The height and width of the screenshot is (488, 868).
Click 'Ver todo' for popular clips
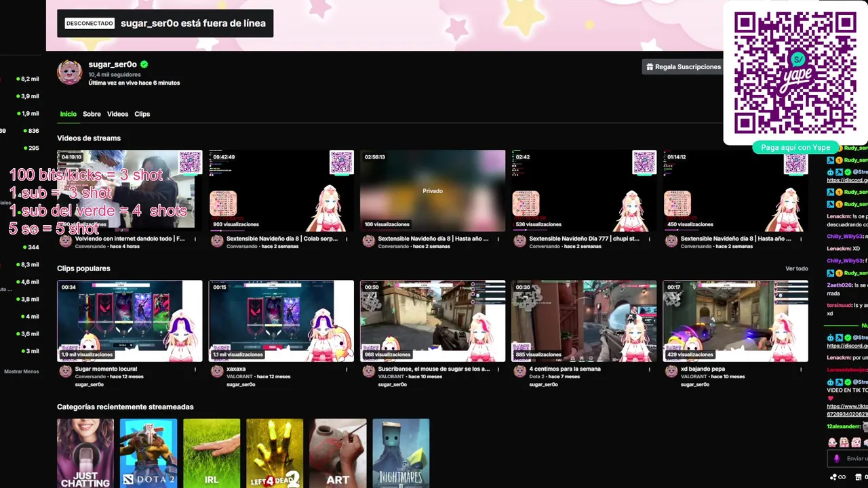coord(797,268)
